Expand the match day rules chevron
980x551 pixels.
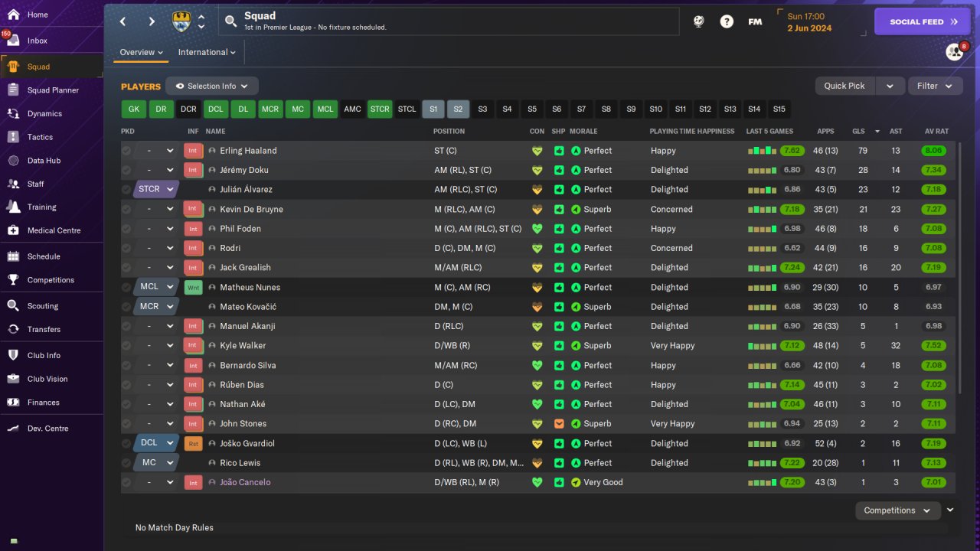(x=950, y=510)
